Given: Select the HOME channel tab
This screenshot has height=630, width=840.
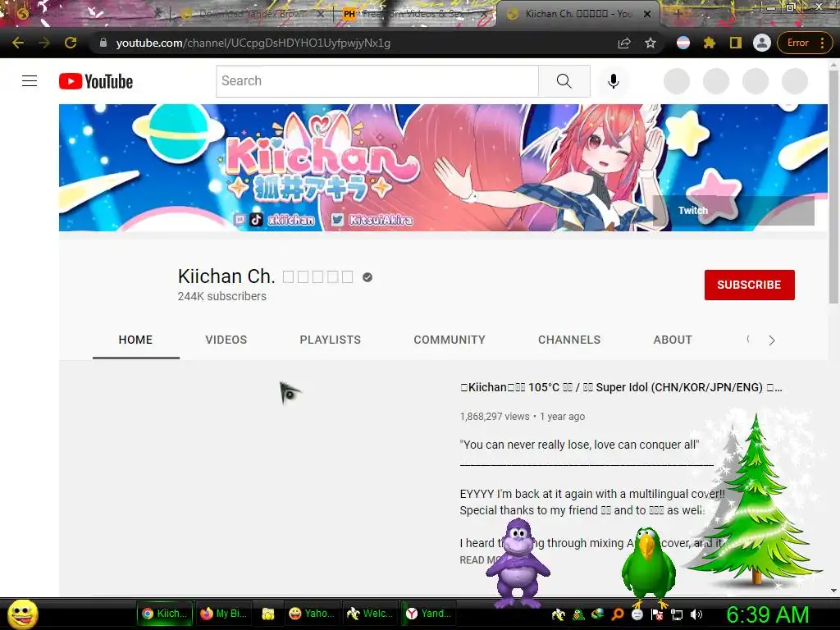Looking at the screenshot, I should [x=135, y=340].
